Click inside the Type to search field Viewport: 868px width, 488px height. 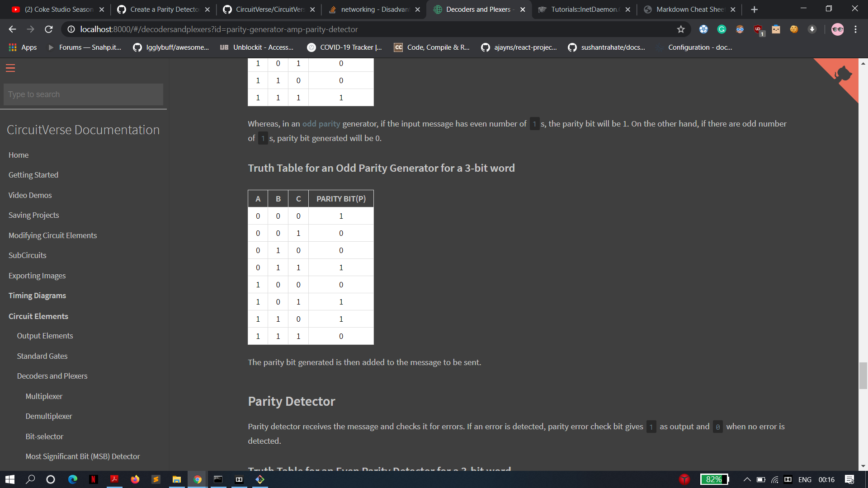[83, 94]
